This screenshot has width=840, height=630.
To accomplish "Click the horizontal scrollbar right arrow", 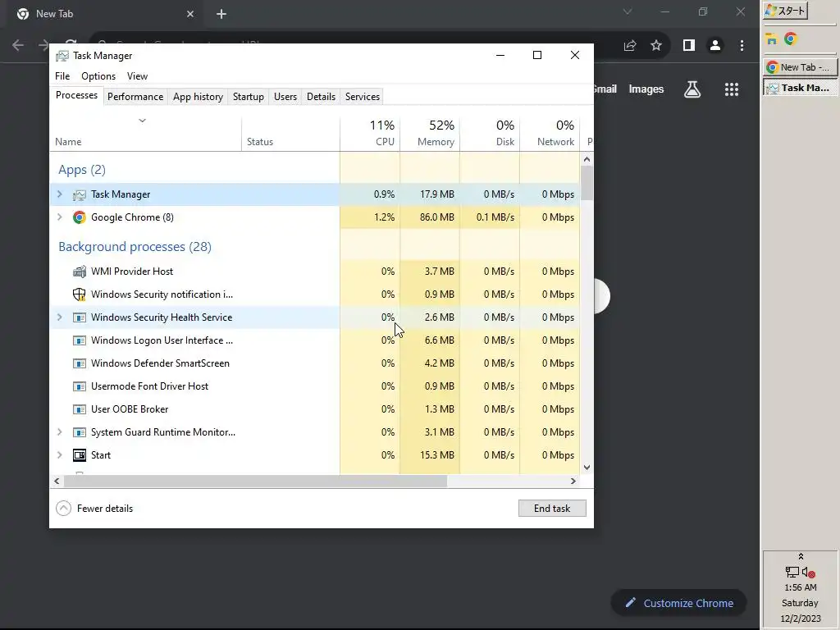I will tap(573, 481).
